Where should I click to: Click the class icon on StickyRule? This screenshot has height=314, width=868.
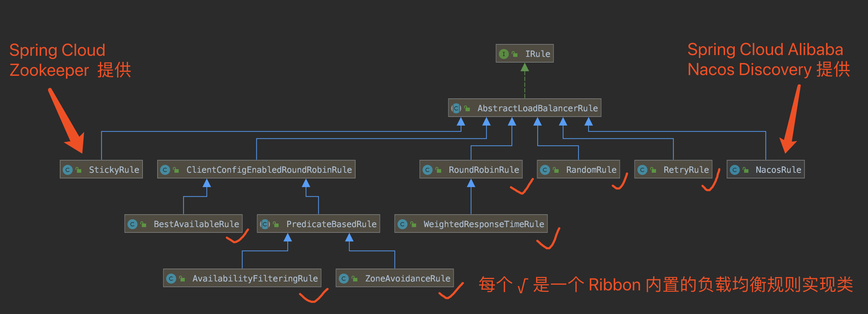tap(68, 170)
